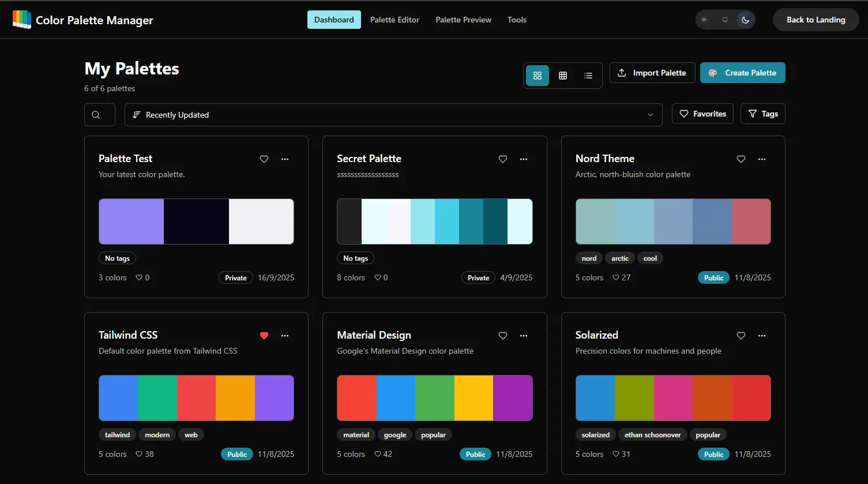Click the search magnifier icon

(96, 115)
